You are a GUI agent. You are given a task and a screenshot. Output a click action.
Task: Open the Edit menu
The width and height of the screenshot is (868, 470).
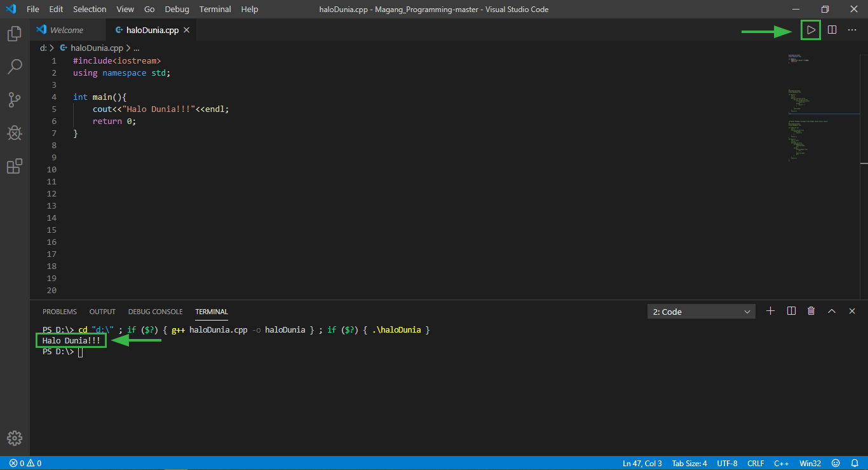tap(56, 10)
